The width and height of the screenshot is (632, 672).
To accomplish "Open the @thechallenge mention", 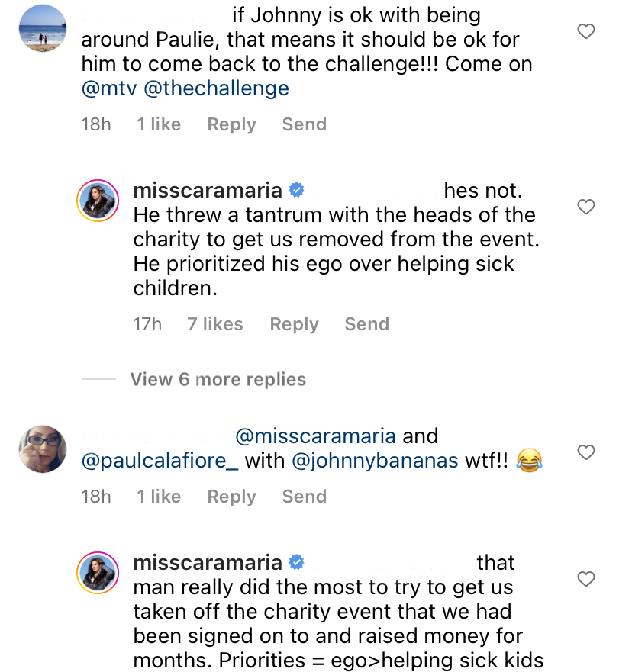I will pyautogui.click(x=216, y=88).
